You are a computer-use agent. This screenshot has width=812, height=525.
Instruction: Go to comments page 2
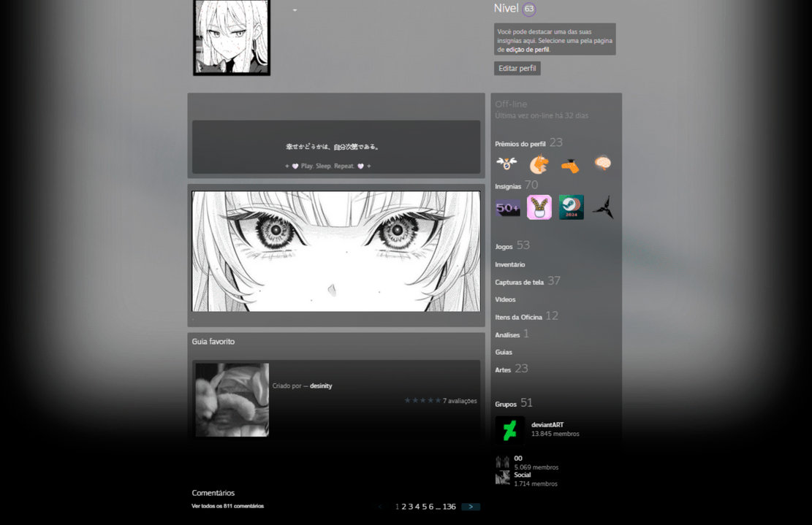(x=404, y=507)
